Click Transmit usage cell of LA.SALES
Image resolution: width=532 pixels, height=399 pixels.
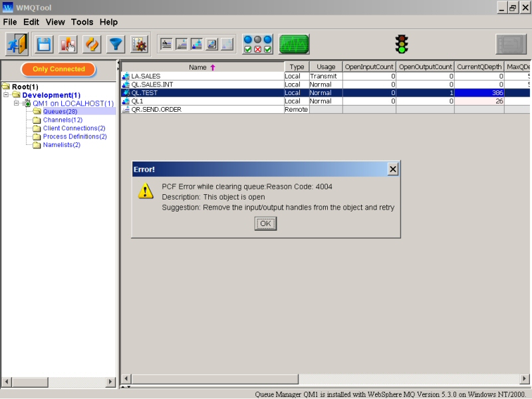click(326, 76)
